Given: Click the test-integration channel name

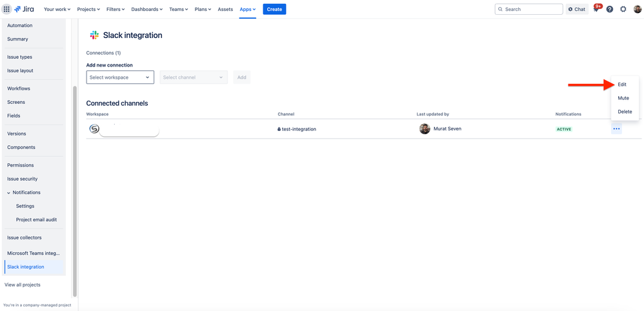Looking at the screenshot, I should [299, 129].
